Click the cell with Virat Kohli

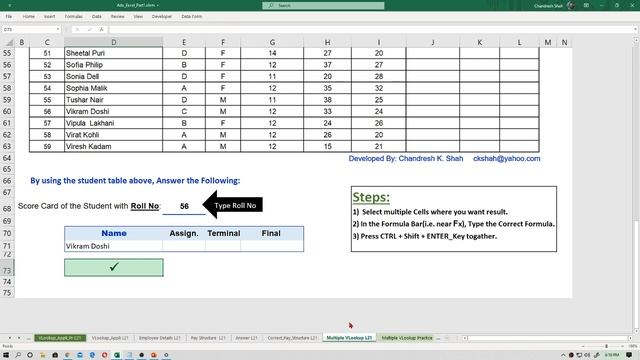(113, 135)
